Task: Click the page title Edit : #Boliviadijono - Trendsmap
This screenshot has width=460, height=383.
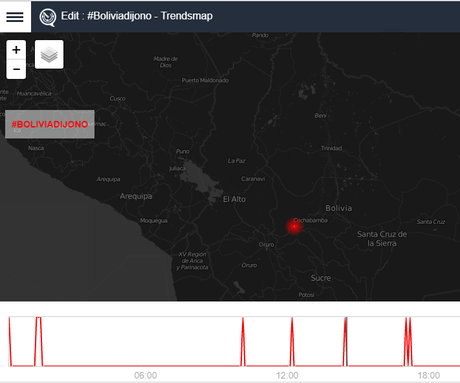Action: (137, 16)
